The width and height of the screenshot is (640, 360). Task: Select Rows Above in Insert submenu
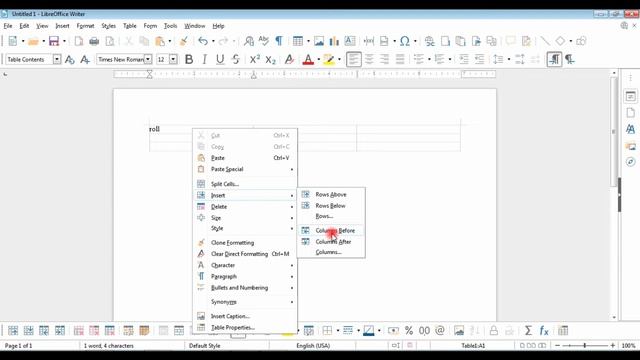click(331, 195)
